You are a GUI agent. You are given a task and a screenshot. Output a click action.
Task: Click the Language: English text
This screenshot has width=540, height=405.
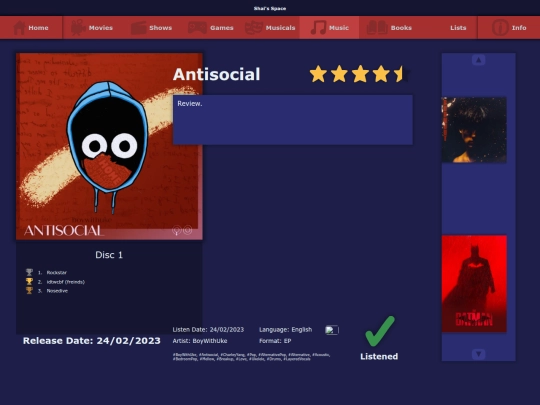point(285,330)
